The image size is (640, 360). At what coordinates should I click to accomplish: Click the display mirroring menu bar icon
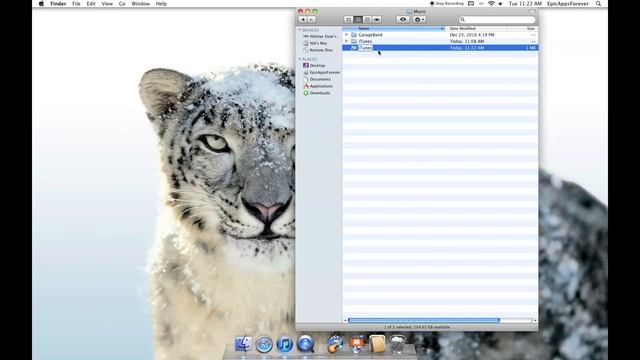pos(471,4)
